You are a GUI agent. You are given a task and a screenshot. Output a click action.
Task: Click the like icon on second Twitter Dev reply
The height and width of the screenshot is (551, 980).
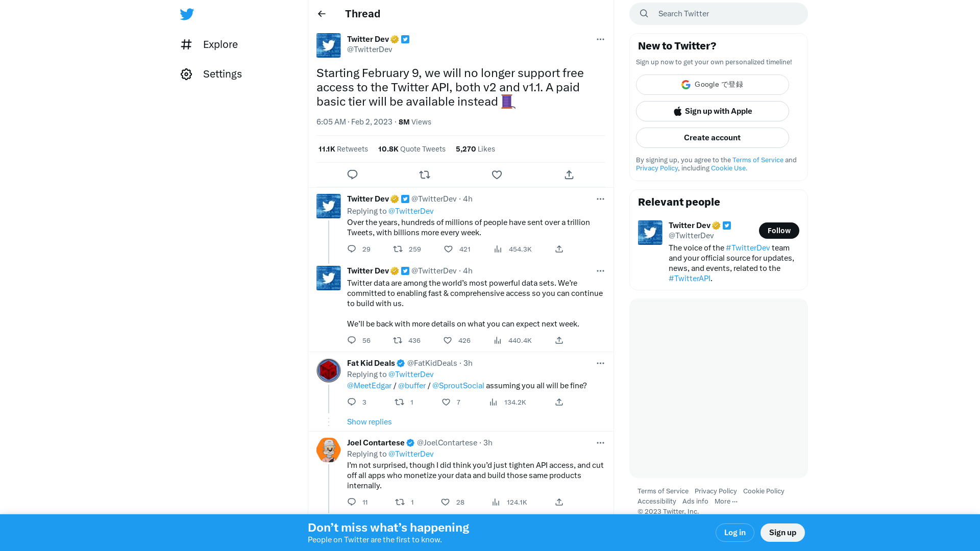[x=447, y=340]
